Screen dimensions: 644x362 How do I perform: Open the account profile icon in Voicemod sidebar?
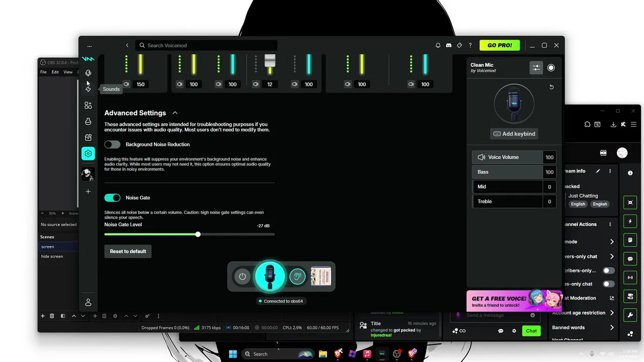[x=88, y=302]
